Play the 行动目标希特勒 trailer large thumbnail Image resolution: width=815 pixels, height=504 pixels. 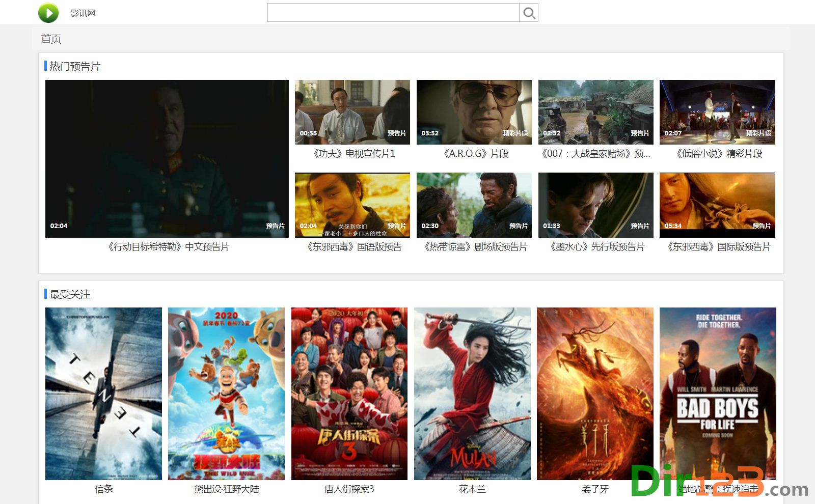(x=167, y=158)
